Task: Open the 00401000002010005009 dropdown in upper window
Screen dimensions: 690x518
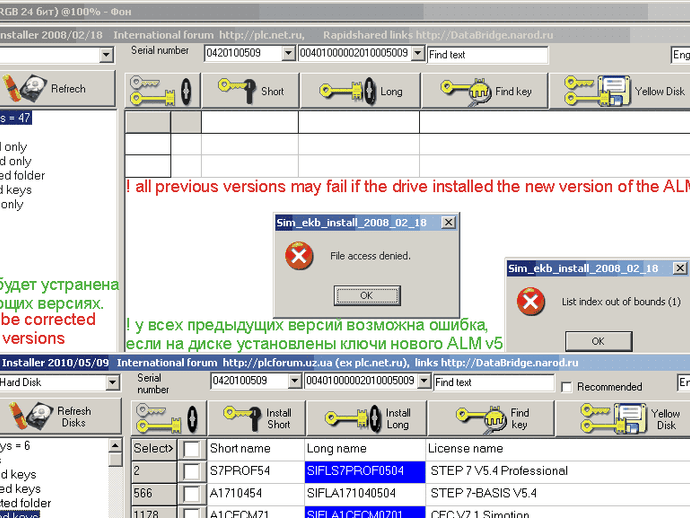Action: pyautogui.click(x=417, y=53)
